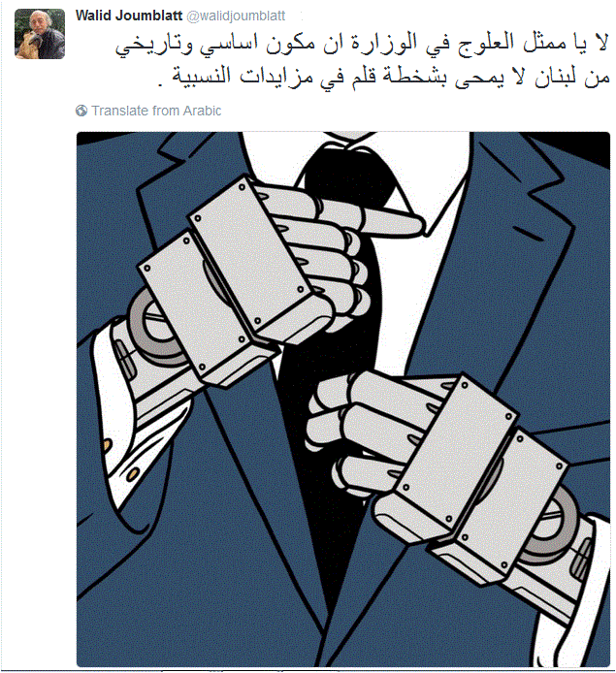Click Translate from Arabic
The image size is (616, 673).
coord(156,111)
